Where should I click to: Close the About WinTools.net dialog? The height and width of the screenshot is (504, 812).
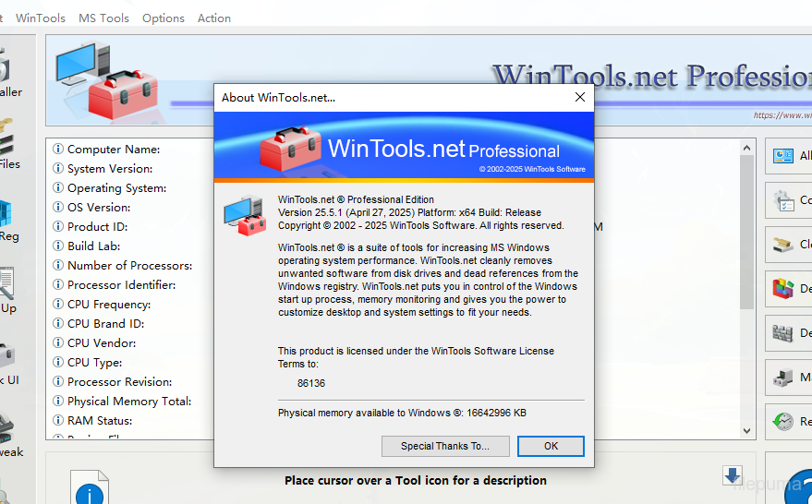(580, 97)
